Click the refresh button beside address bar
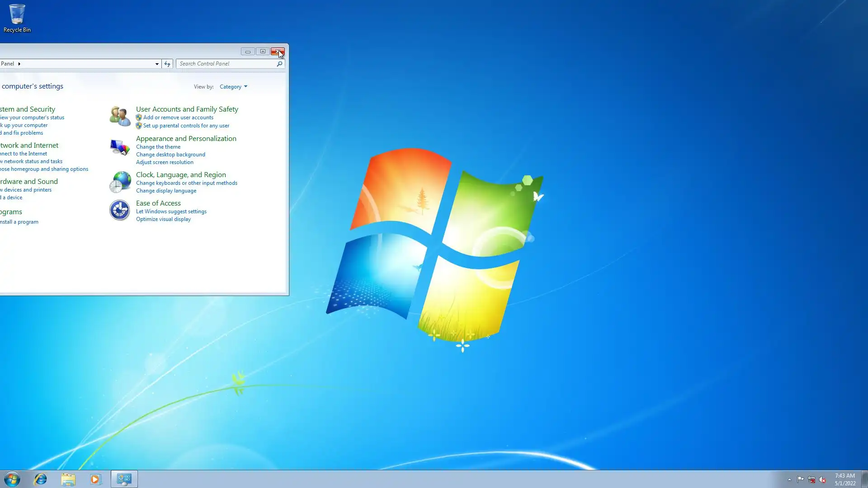This screenshot has height=488, width=868. tap(167, 64)
